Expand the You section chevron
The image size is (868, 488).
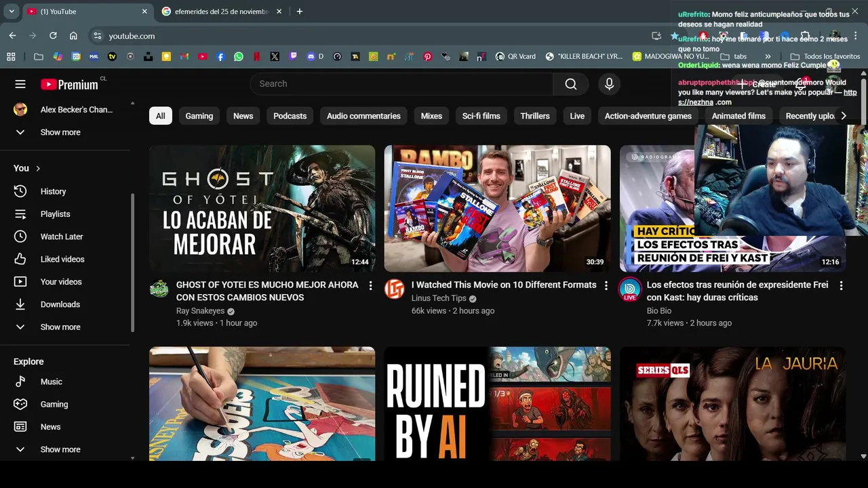click(38, 168)
